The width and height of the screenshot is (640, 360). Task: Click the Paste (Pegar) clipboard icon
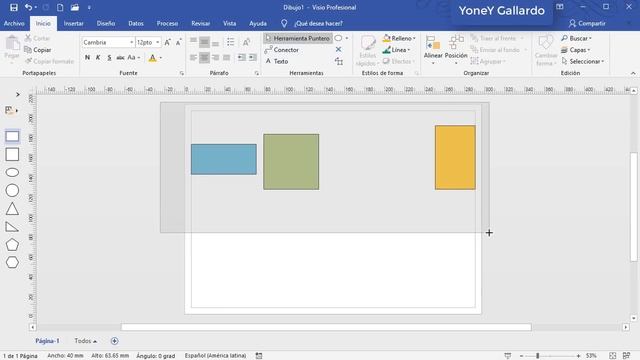[x=12, y=44]
